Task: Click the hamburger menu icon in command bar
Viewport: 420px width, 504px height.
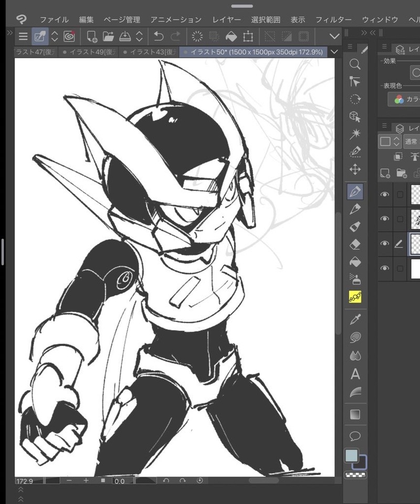Action: pyautogui.click(x=23, y=36)
